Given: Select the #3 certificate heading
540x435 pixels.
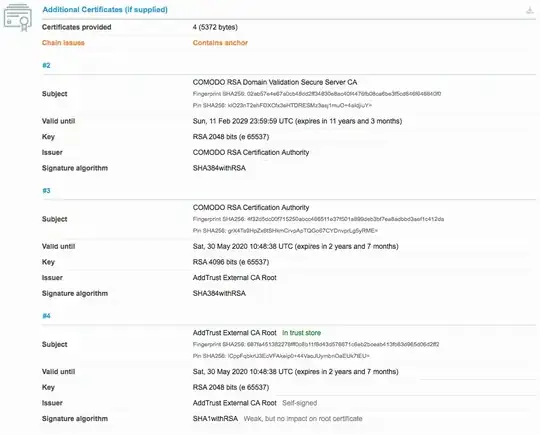Looking at the screenshot, I should [x=46, y=190].
